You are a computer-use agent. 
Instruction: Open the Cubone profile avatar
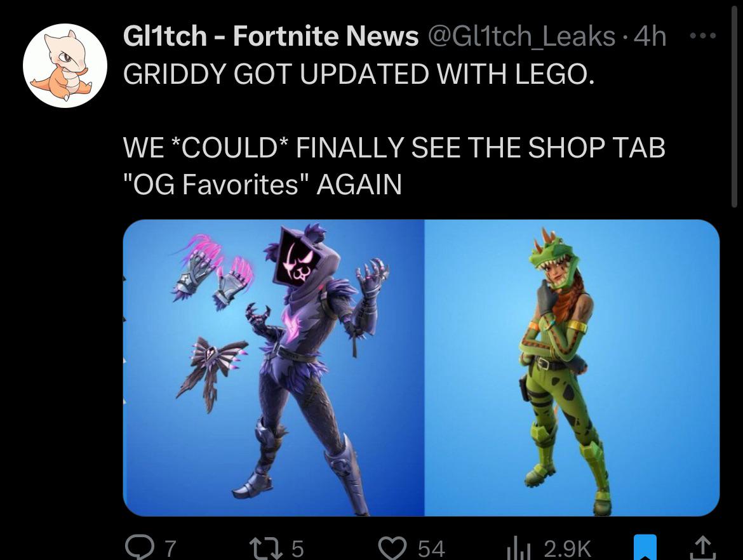pos(65,65)
